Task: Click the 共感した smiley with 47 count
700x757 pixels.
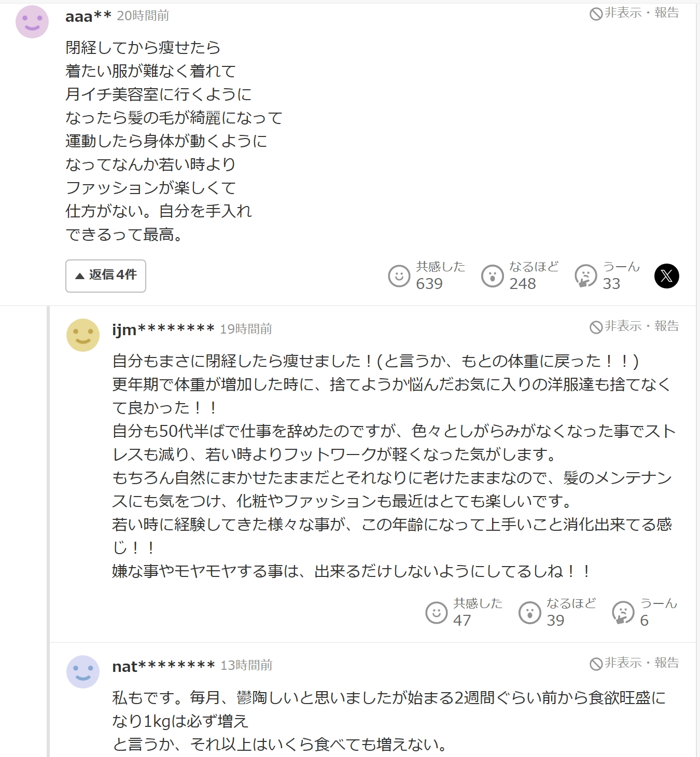Action: 436,613
